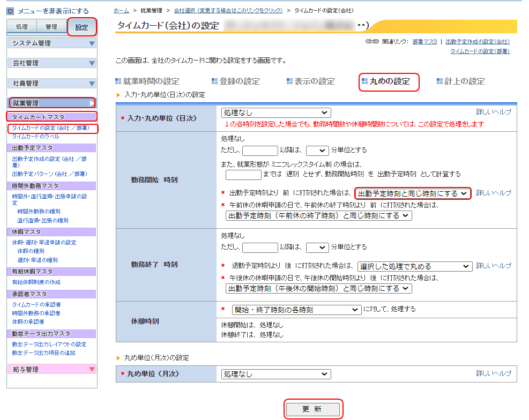Switch to the 処理 tab
Image resolution: width=529 pixels, height=420 pixels.
(x=21, y=26)
